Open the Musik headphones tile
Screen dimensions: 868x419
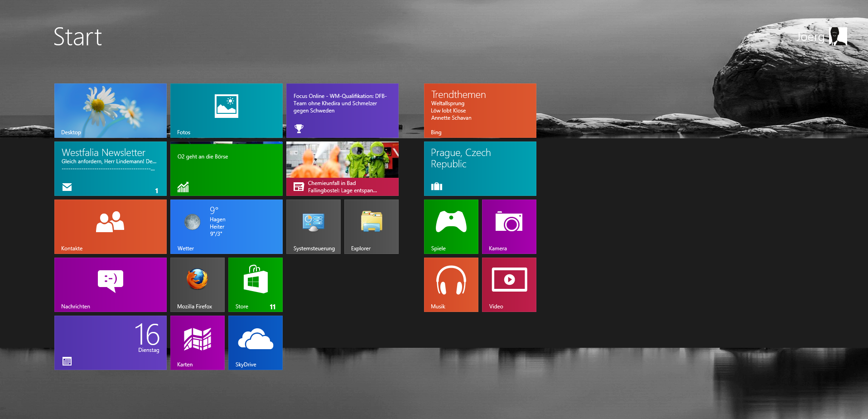point(451,285)
